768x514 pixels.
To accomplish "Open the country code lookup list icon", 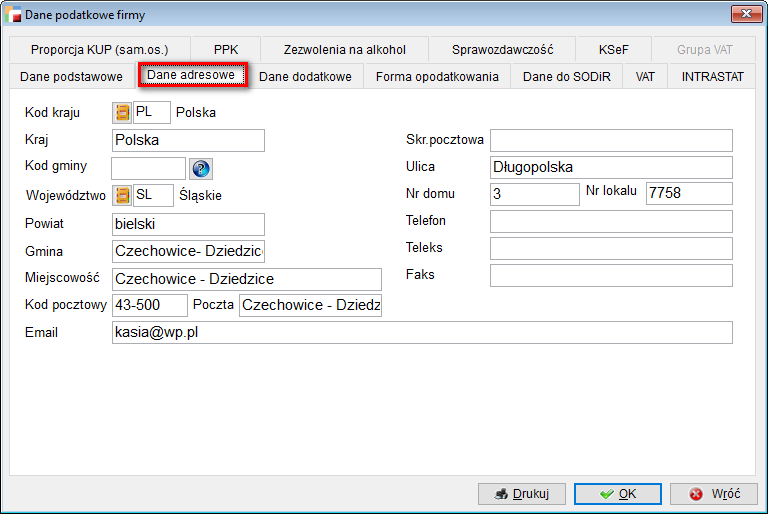I will [122, 112].
